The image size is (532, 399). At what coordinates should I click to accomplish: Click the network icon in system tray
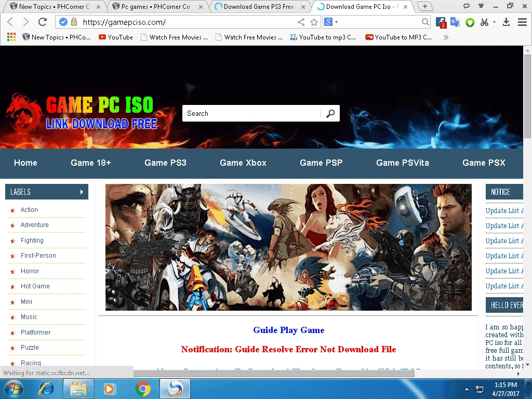point(480,389)
